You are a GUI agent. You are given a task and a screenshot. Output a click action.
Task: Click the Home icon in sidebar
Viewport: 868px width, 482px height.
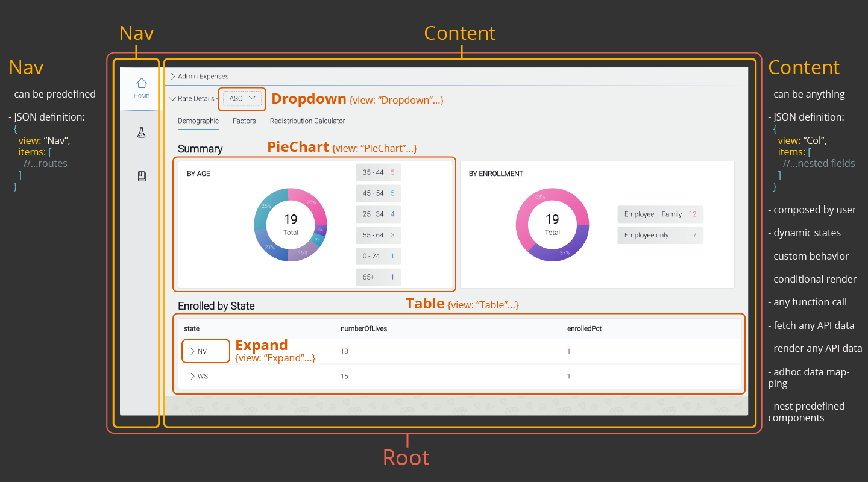(141, 87)
